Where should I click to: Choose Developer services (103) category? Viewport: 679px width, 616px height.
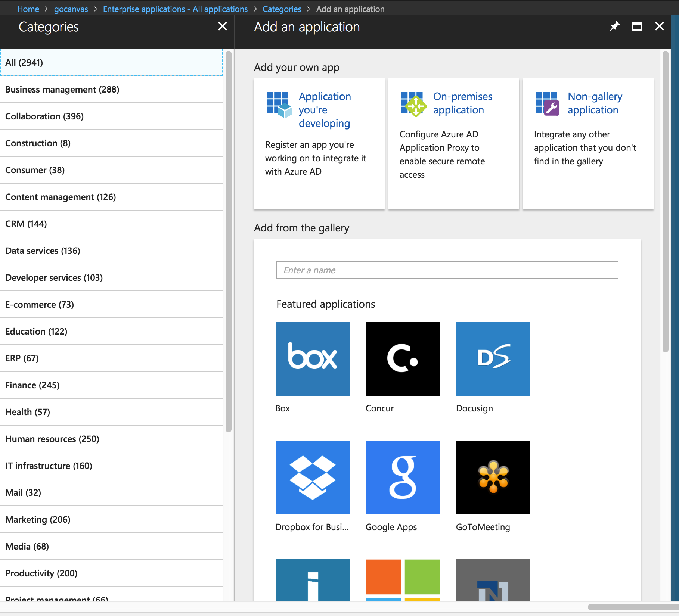tap(111, 278)
